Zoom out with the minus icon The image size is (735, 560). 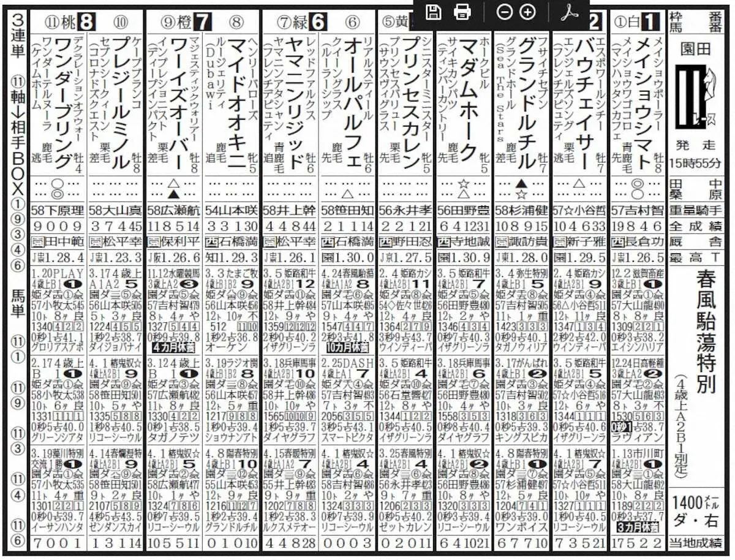click(504, 12)
